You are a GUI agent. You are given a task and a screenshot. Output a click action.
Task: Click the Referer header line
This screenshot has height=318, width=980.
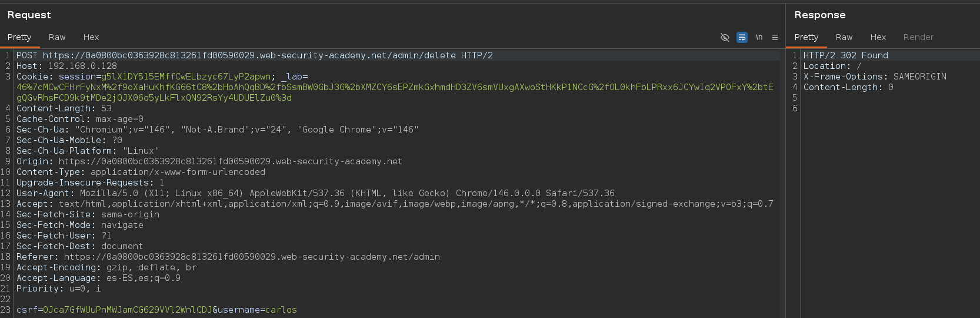(228, 257)
